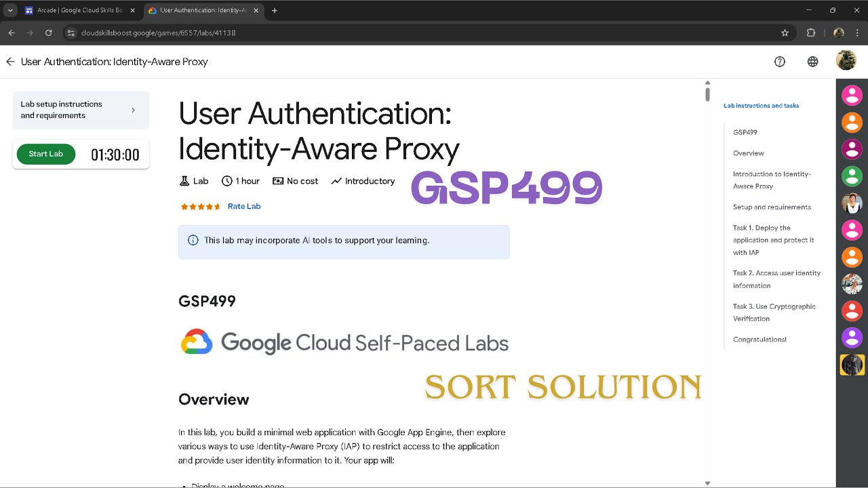Click the browser back navigation arrow
This screenshot has width=868, height=488.
click(12, 33)
